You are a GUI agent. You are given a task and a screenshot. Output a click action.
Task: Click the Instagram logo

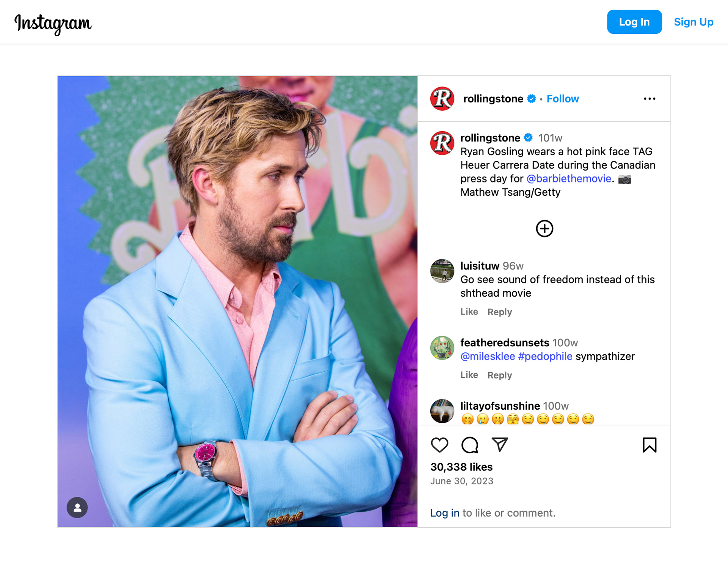pyautogui.click(x=53, y=24)
